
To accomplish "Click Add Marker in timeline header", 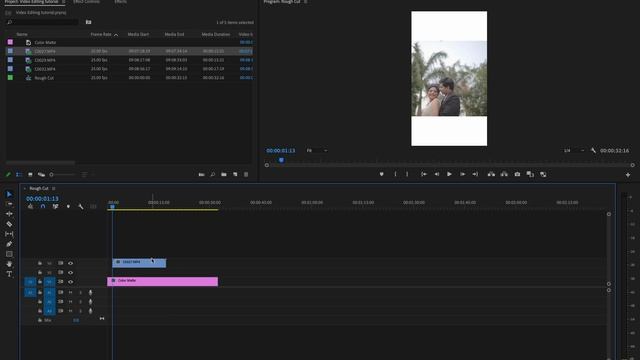I will (68, 207).
